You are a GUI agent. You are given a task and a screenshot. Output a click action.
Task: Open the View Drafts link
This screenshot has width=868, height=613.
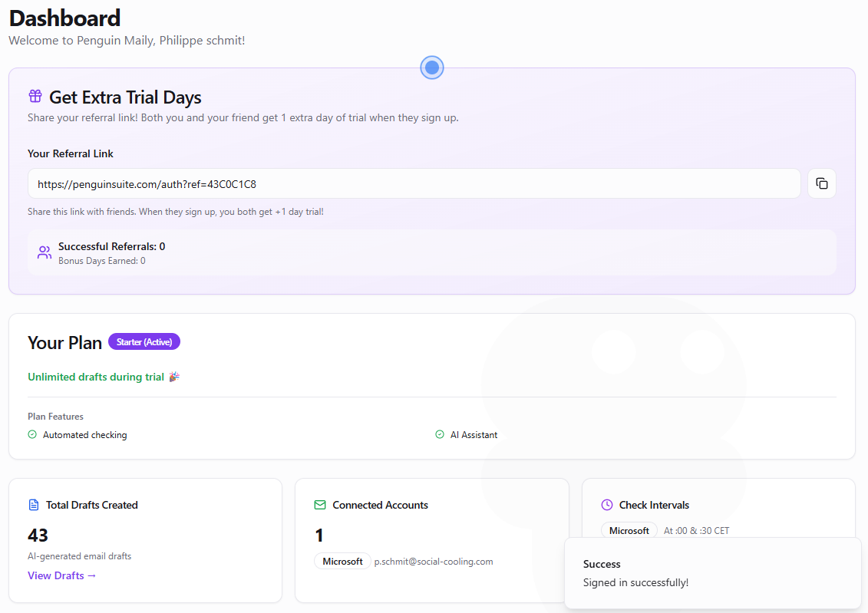[x=62, y=575]
